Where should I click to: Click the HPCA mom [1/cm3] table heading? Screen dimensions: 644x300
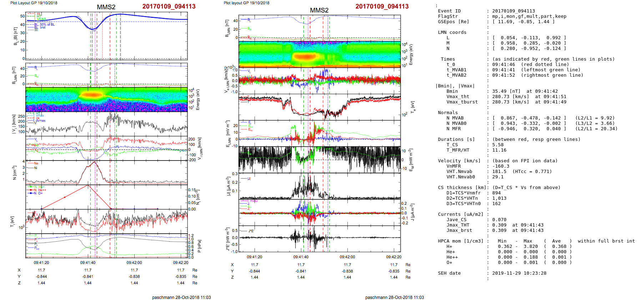pyautogui.click(x=461, y=241)
